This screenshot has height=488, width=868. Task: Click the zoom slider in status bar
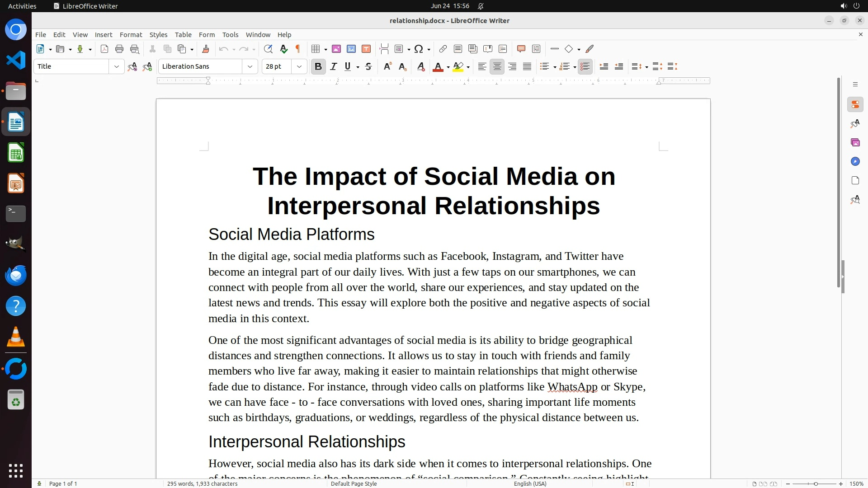pyautogui.click(x=815, y=484)
